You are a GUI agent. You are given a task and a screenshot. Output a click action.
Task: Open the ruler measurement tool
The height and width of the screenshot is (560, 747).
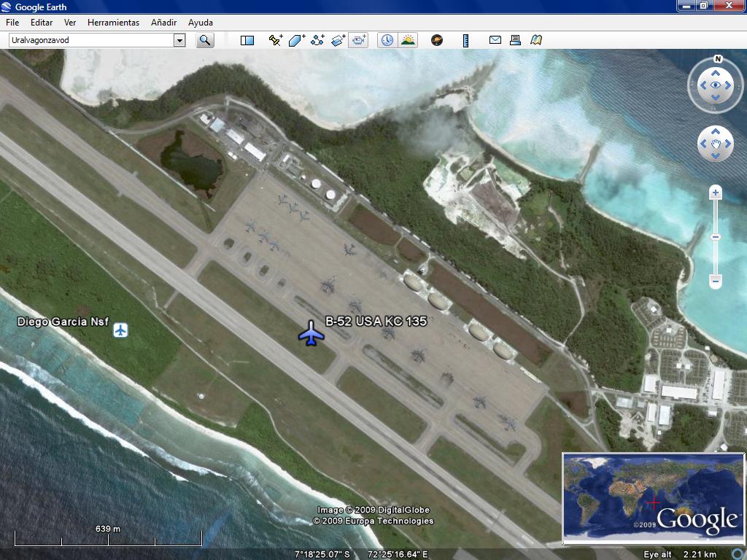tap(465, 40)
